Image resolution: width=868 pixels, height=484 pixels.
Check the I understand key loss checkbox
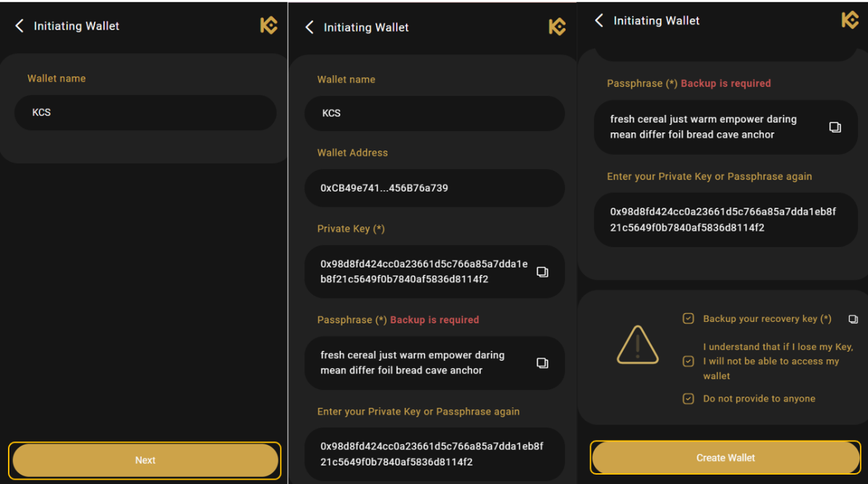(x=689, y=361)
